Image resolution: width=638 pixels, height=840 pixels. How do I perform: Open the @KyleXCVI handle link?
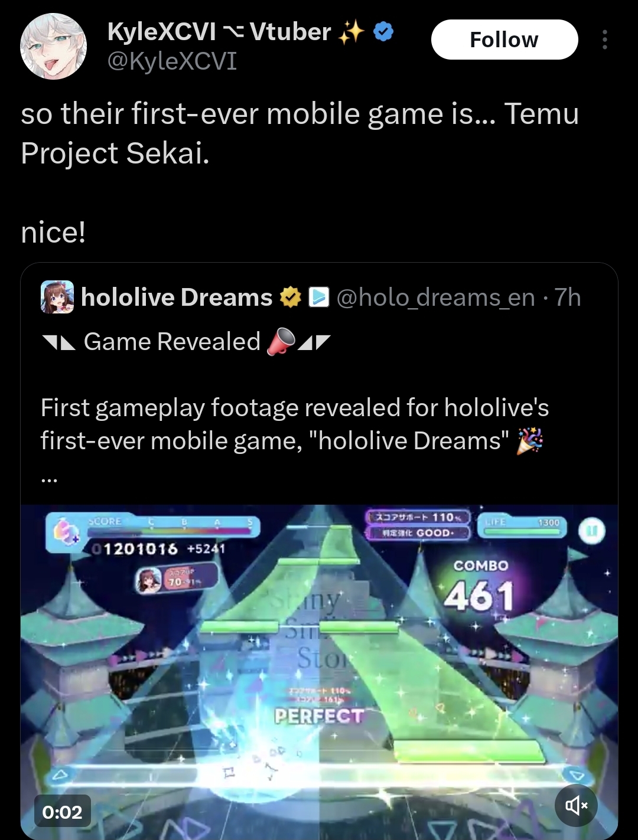pos(172,61)
